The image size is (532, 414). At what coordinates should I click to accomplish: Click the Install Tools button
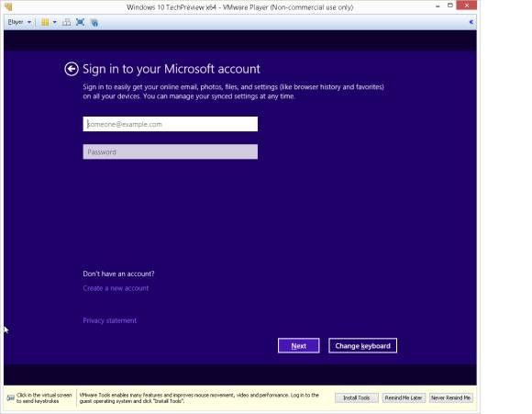click(x=356, y=397)
